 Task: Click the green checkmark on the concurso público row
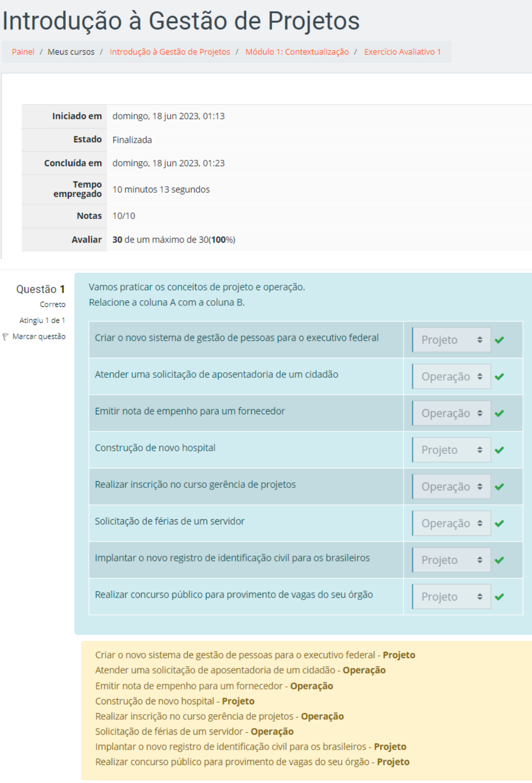499,597
